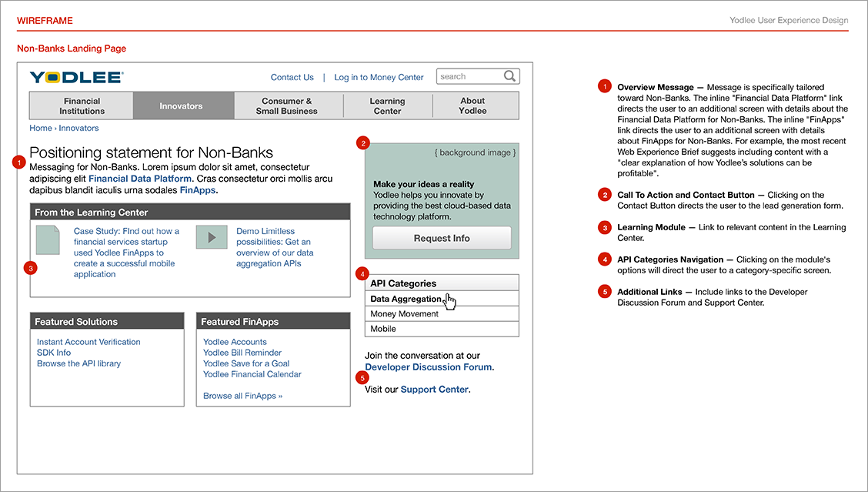
Task: Open Yodlee Financial Calendar link
Action: pyautogui.click(x=252, y=374)
